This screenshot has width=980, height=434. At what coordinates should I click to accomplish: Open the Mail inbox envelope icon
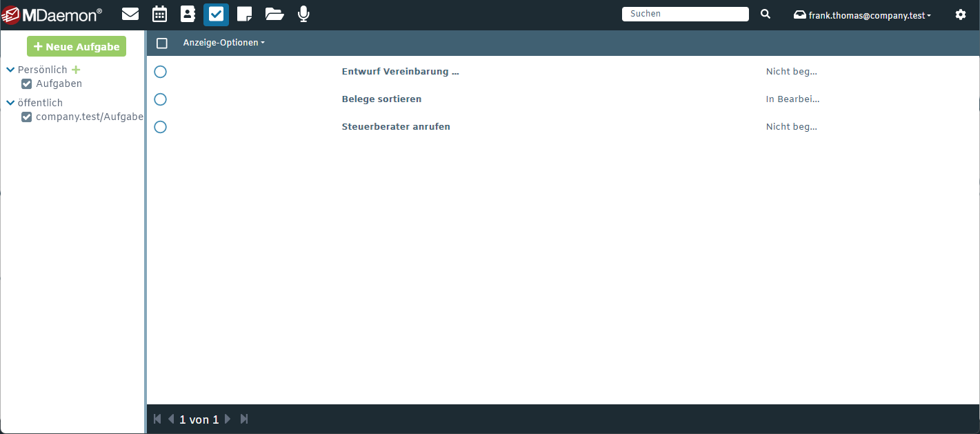click(130, 14)
